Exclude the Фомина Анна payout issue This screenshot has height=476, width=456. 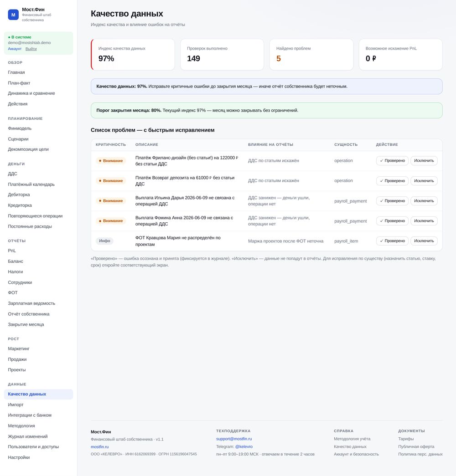click(x=424, y=221)
